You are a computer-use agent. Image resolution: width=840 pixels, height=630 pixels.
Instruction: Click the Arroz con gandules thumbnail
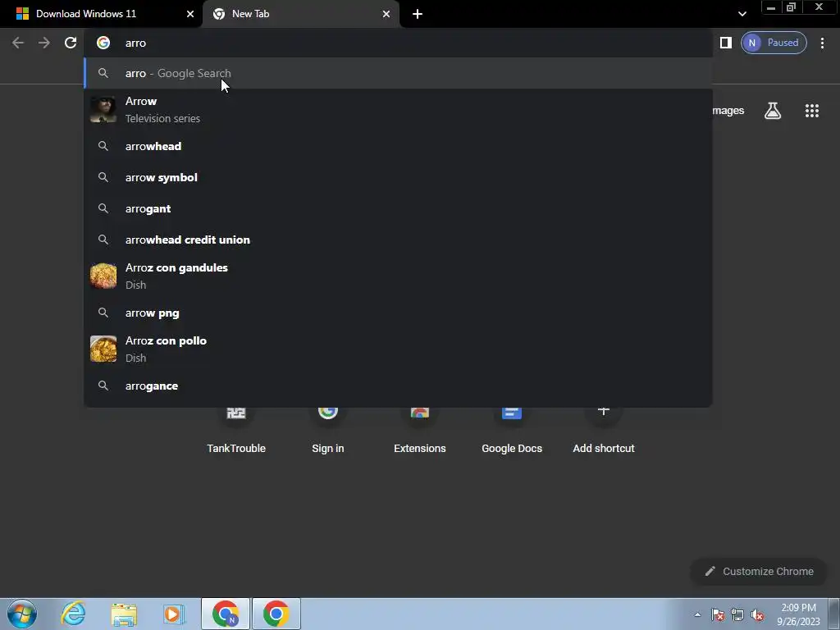click(x=103, y=276)
